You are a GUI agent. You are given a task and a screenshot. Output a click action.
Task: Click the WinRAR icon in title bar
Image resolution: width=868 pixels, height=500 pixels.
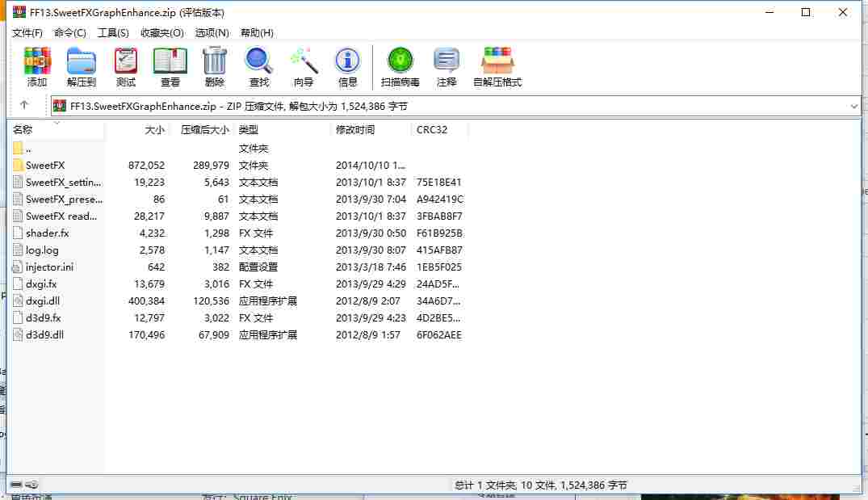pyautogui.click(x=19, y=11)
